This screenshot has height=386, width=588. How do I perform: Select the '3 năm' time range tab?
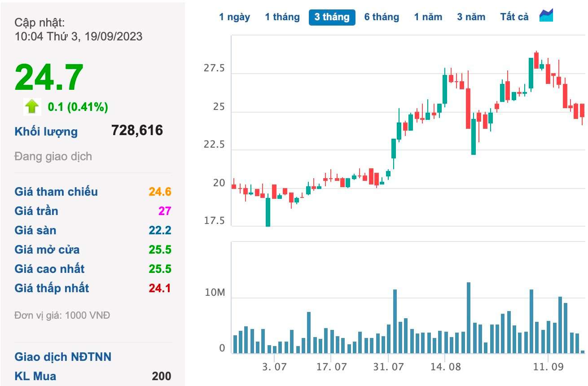click(471, 17)
